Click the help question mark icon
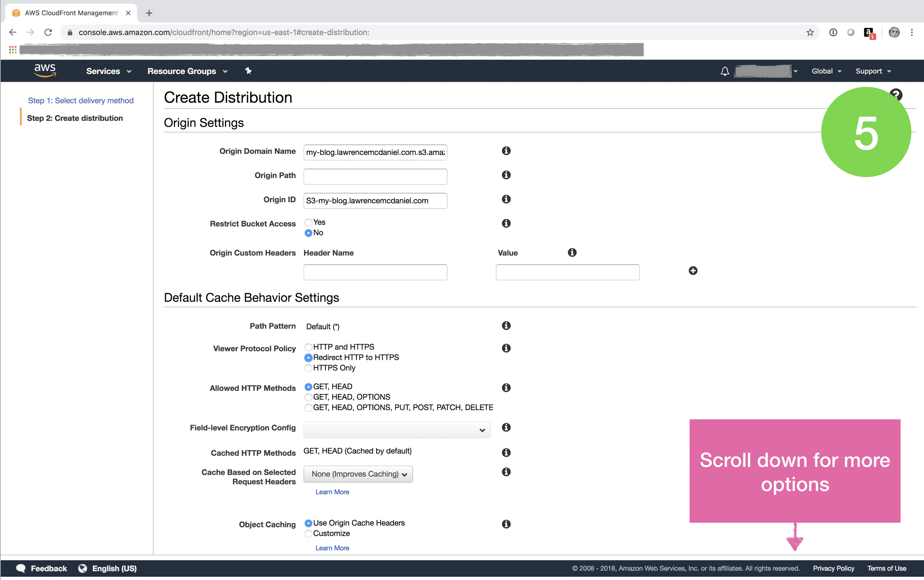 point(896,94)
